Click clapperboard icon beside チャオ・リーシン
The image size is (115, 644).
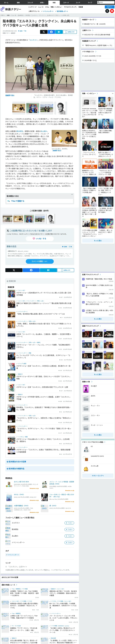click(86, 428)
